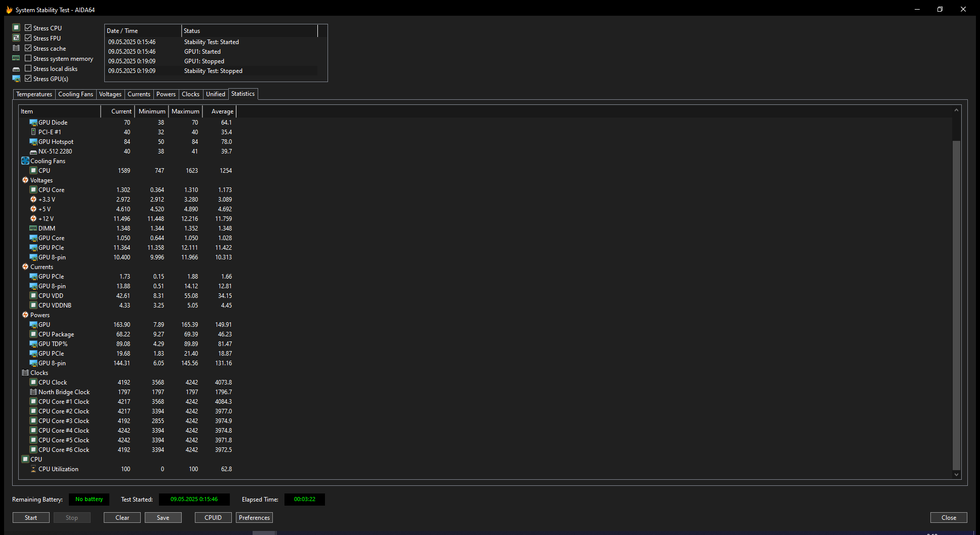The image size is (980, 535).
Task: Open the Preferences dialog
Action: [x=254, y=518]
